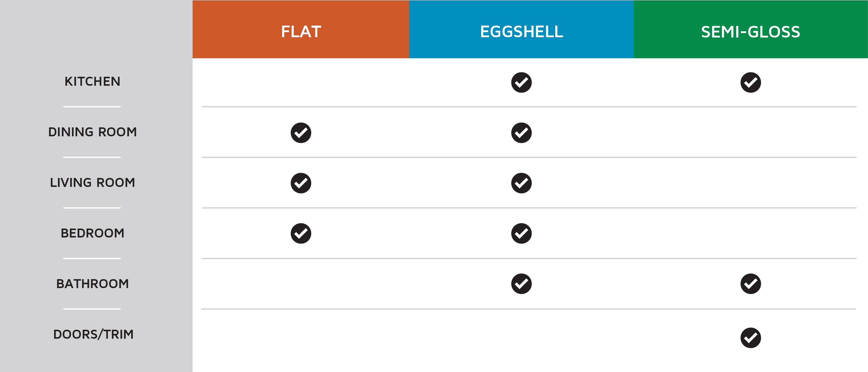Click the FLAT column header

point(301,32)
